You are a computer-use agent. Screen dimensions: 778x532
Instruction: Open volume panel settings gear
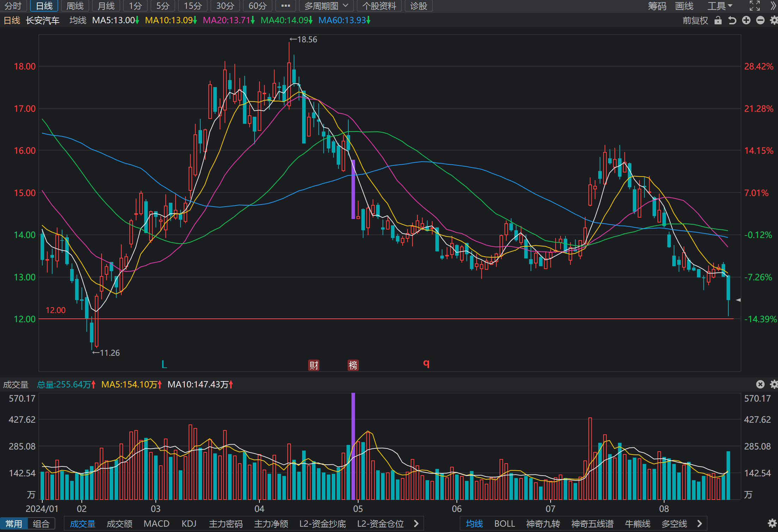tap(774, 384)
